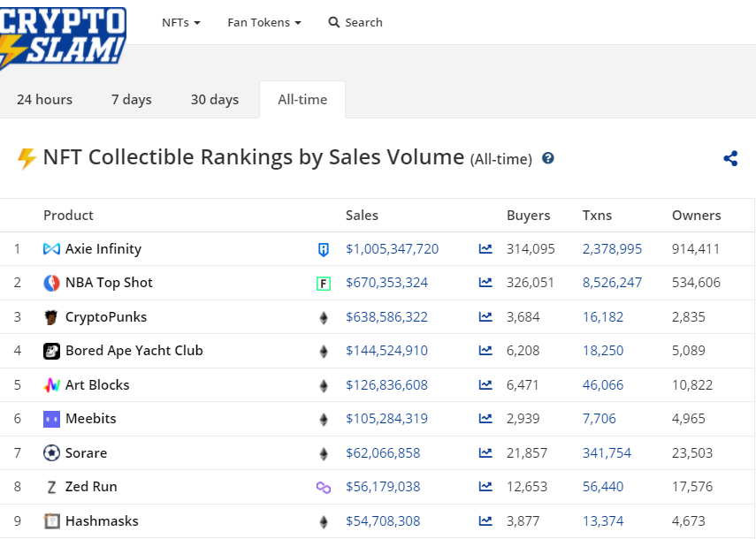Click the $1,005,347,720 sales link
The height and width of the screenshot is (539, 756).
(x=392, y=249)
